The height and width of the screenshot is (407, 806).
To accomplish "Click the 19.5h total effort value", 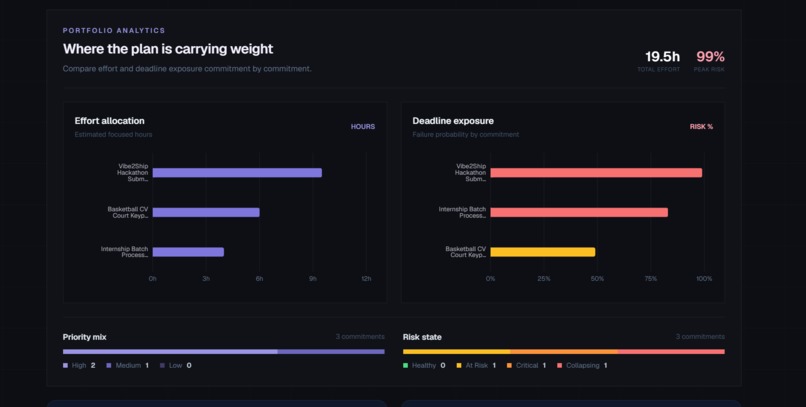I will click(x=662, y=56).
